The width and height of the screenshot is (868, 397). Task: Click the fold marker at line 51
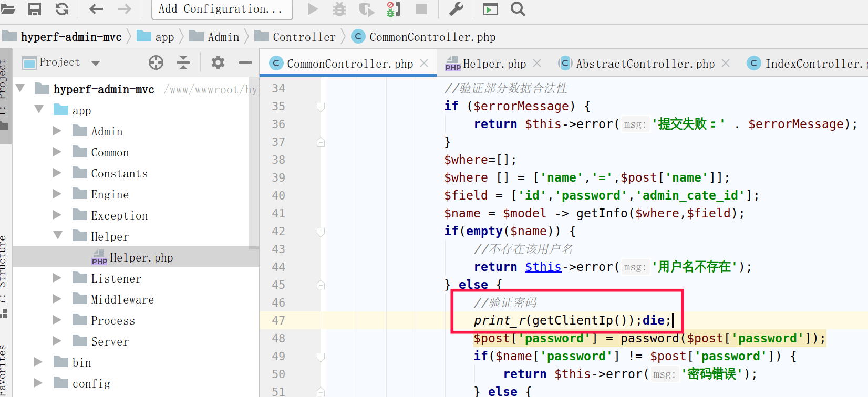coord(321,392)
